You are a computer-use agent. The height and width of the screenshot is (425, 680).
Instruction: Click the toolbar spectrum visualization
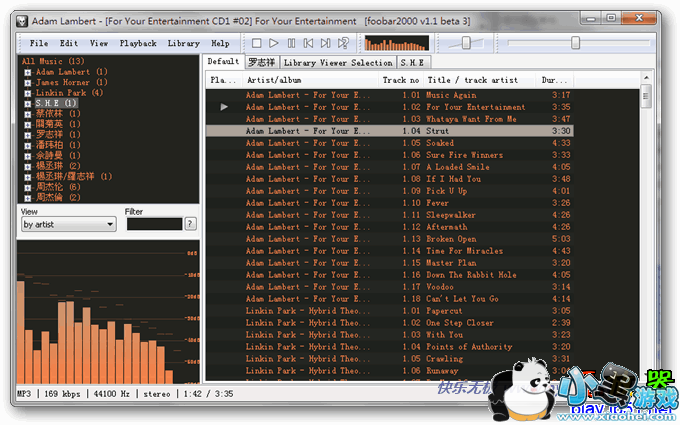(396, 43)
